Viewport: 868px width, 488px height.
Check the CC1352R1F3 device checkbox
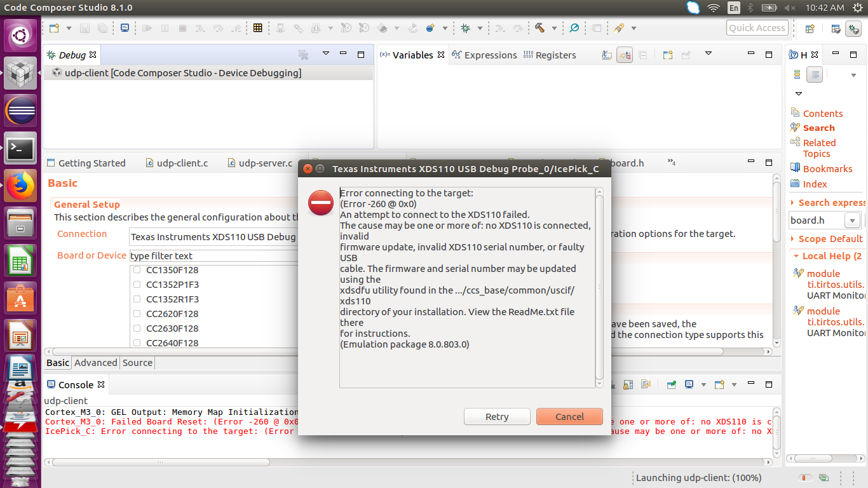(x=137, y=299)
